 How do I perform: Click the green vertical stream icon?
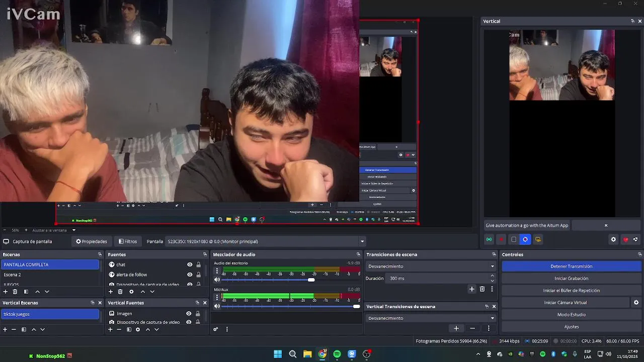point(489,239)
